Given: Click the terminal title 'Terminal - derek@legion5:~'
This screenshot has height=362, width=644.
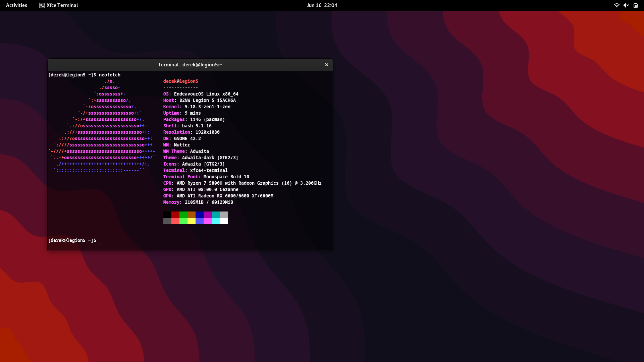Looking at the screenshot, I should 190,65.
